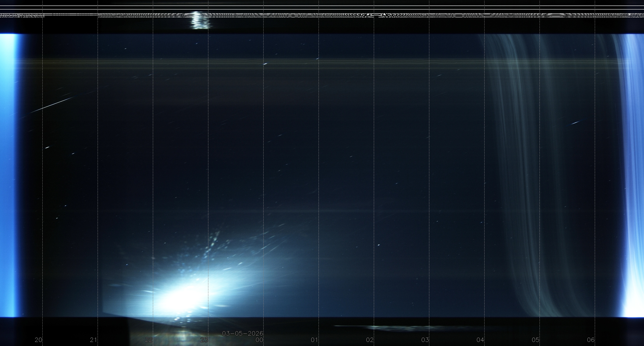
Task: Click the 06 hour label
Action: point(591,340)
